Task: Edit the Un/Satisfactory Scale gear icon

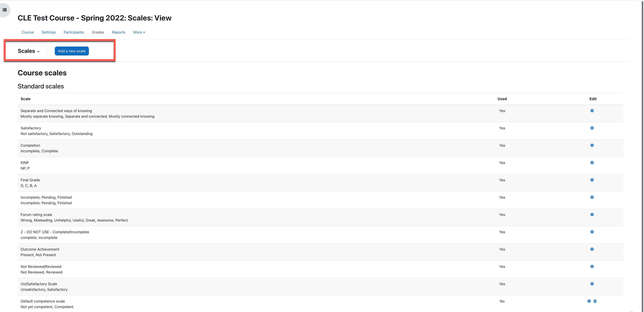Action: click(592, 284)
